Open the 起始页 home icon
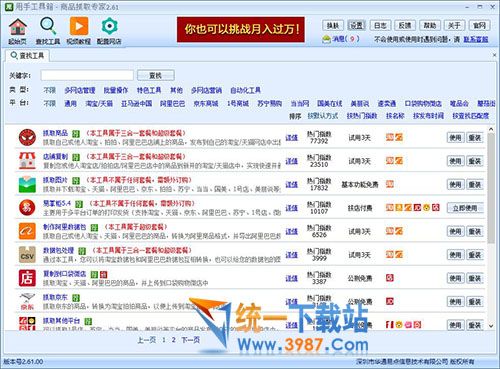This screenshot has height=369, width=500. (x=18, y=27)
